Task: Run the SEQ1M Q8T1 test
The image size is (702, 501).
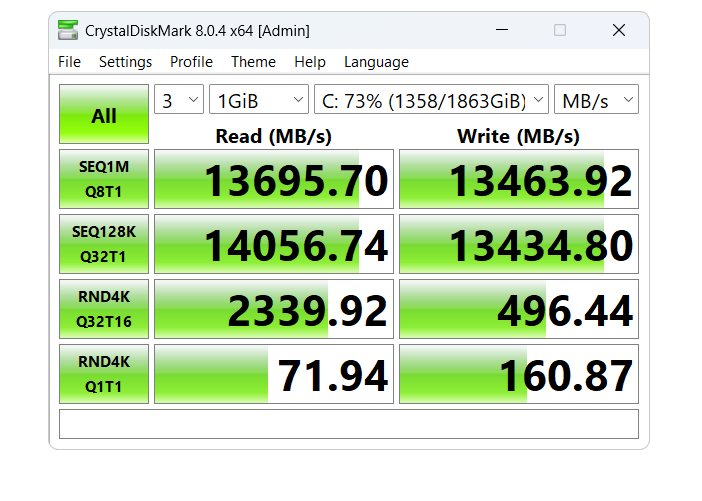Action: (104, 179)
